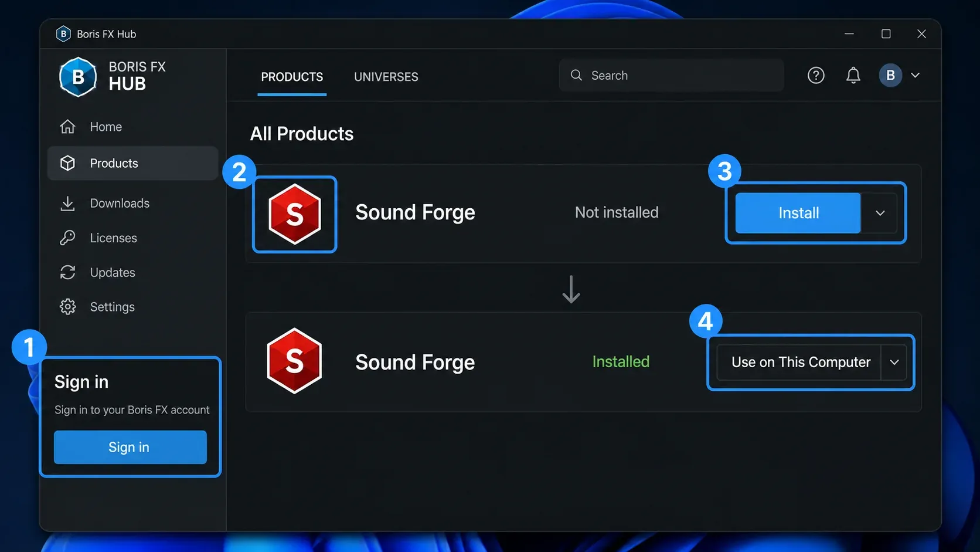The width and height of the screenshot is (980, 552).
Task: Click the blue Sign in button
Action: click(x=130, y=447)
